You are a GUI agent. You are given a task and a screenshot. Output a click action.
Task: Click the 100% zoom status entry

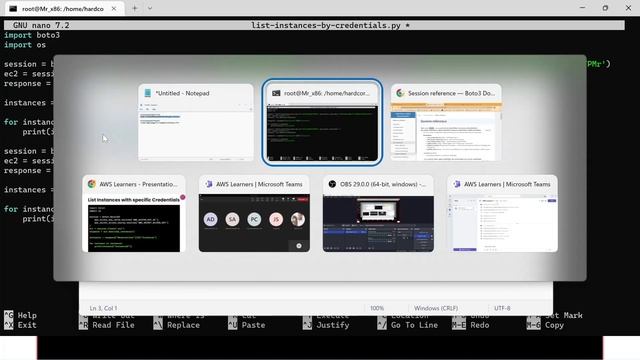[377, 308]
